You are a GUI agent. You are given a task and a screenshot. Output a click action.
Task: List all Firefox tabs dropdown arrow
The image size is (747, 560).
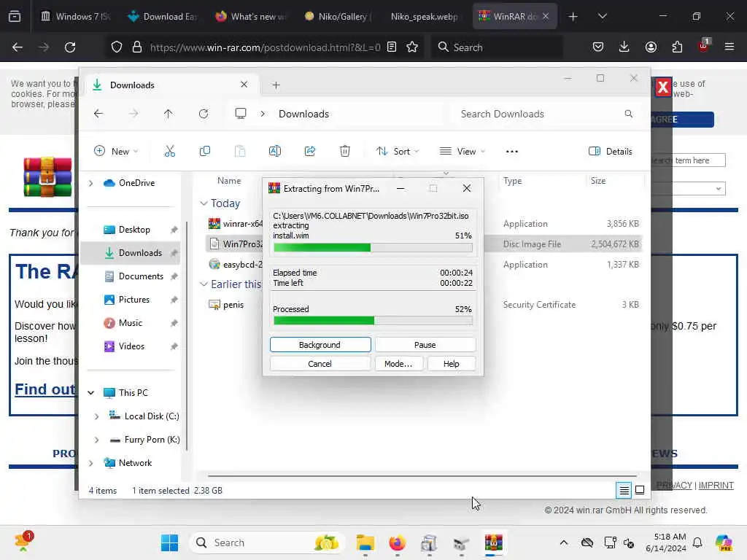point(602,16)
